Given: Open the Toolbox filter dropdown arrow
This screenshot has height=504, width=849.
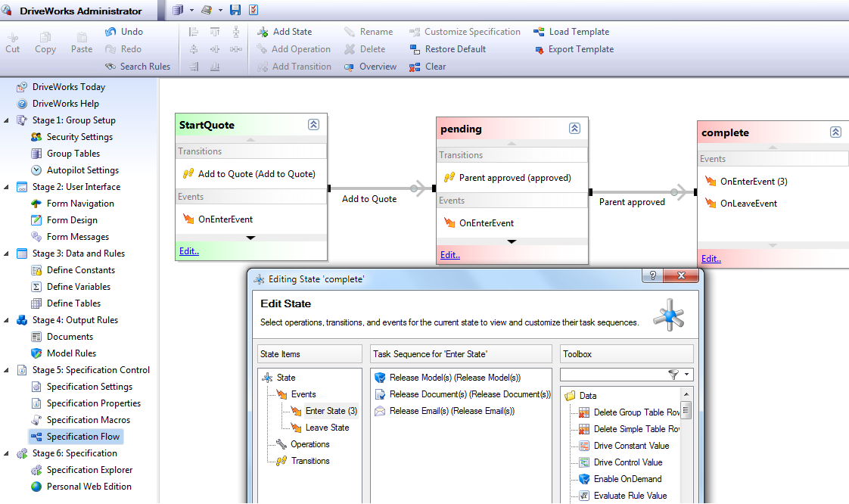Looking at the screenshot, I should point(686,375).
